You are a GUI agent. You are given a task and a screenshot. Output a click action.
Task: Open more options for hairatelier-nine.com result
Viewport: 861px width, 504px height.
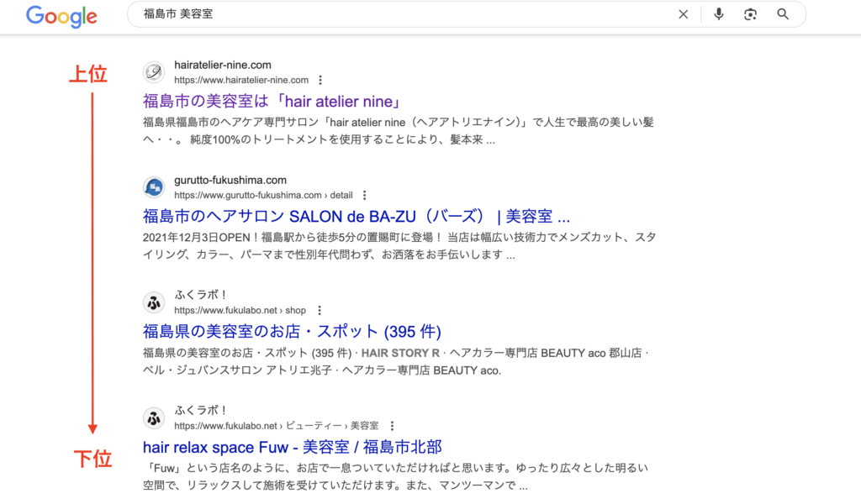[320, 80]
